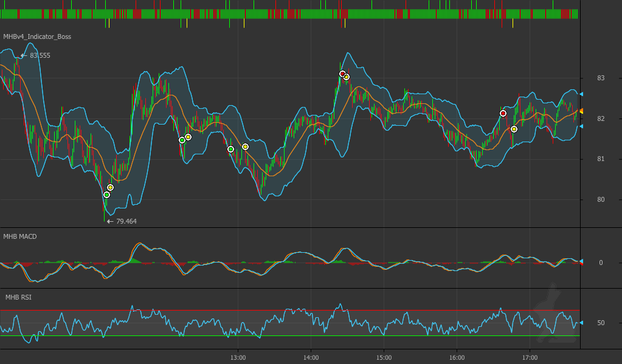Image resolution: width=622 pixels, height=364 pixels.
Task: Click the blue MACD value arrow on axis
Action: coord(581,261)
